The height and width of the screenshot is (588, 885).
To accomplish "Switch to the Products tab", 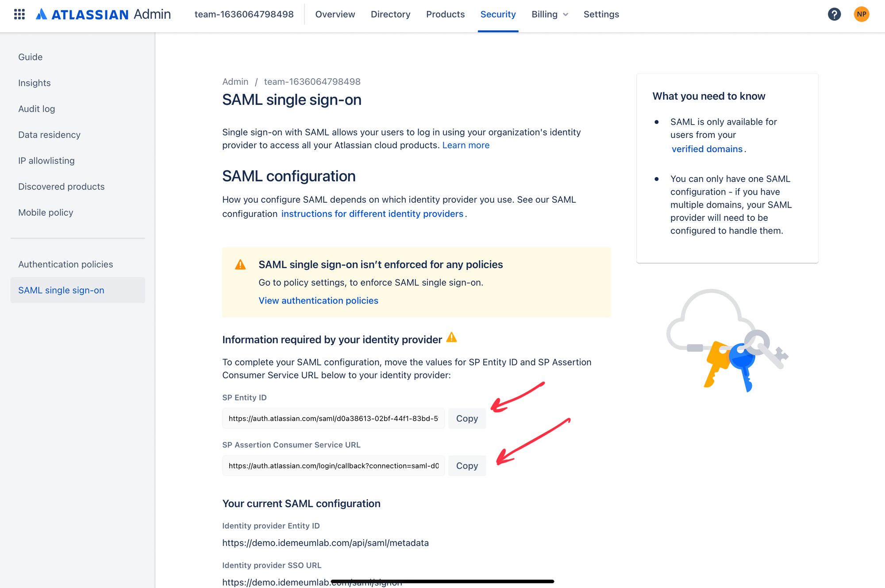I will [x=445, y=14].
